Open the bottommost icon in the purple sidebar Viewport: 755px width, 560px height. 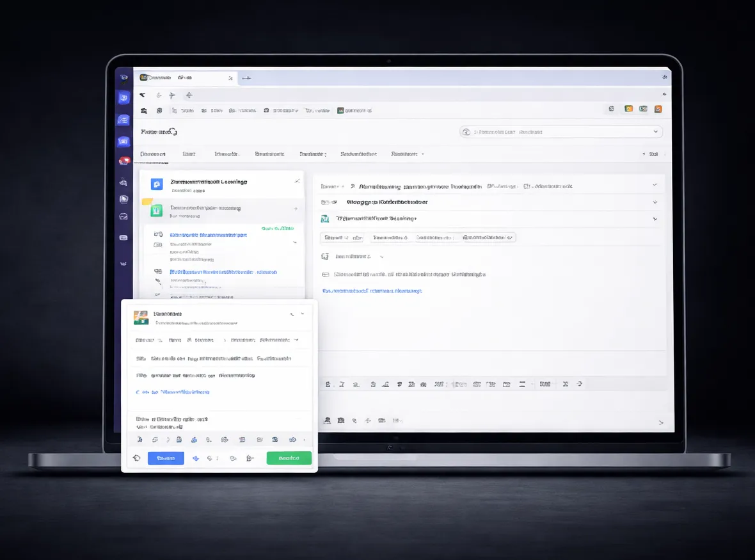(x=123, y=264)
